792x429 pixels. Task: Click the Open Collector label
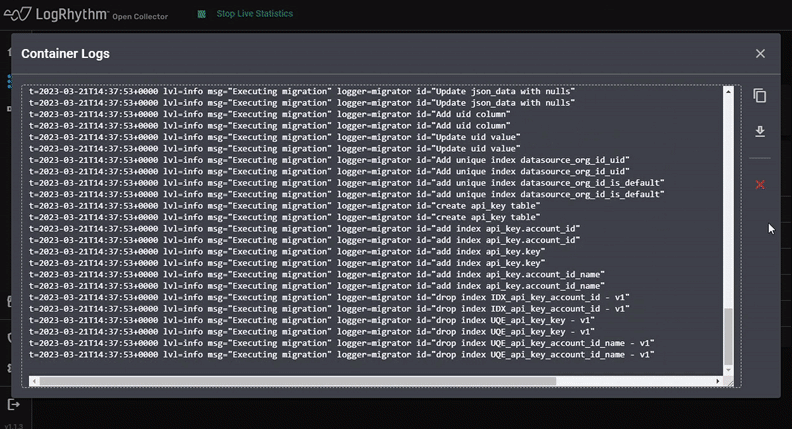coord(141,17)
